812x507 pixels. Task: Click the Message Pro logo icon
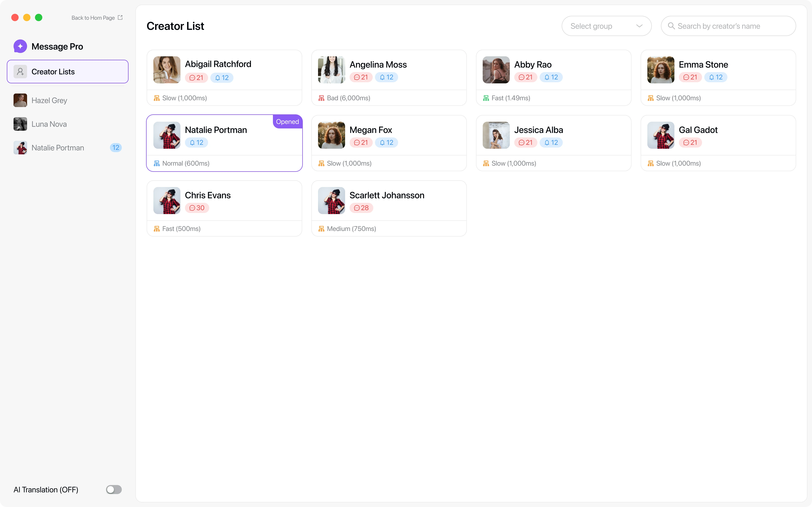pyautogui.click(x=20, y=46)
